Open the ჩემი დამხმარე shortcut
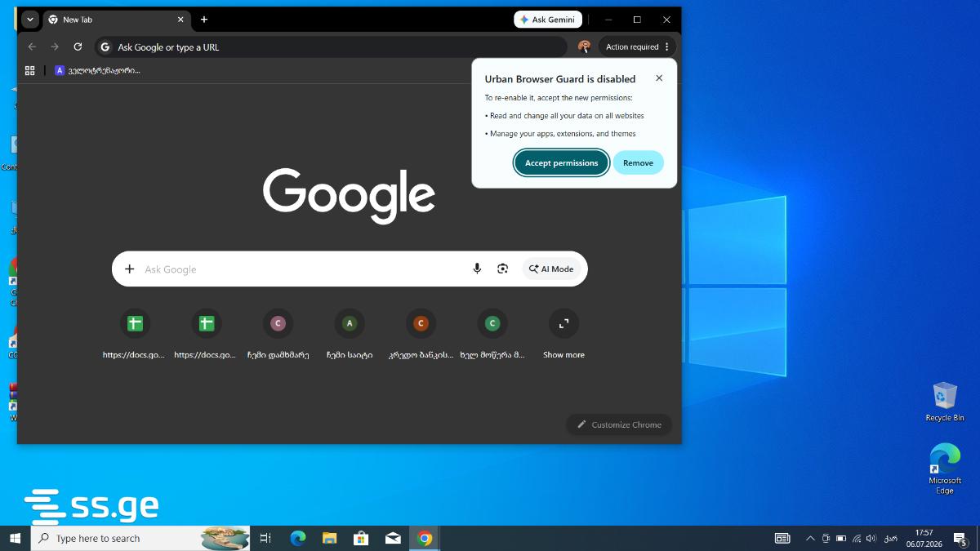The image size is (980, 551). click(278, 334)
